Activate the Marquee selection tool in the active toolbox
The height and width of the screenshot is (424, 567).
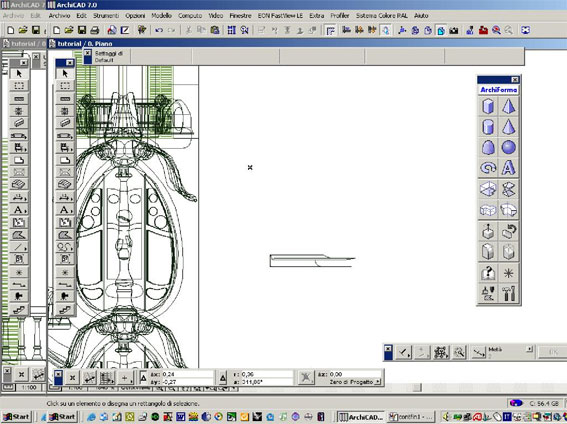point(65,86)
